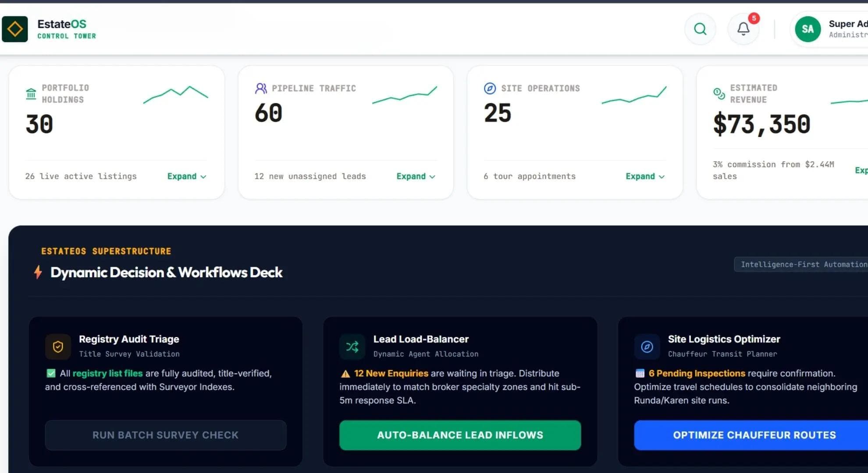868x473 pixels.
Task: Open notifications bell with badge 5
Action: pos(743,29)
